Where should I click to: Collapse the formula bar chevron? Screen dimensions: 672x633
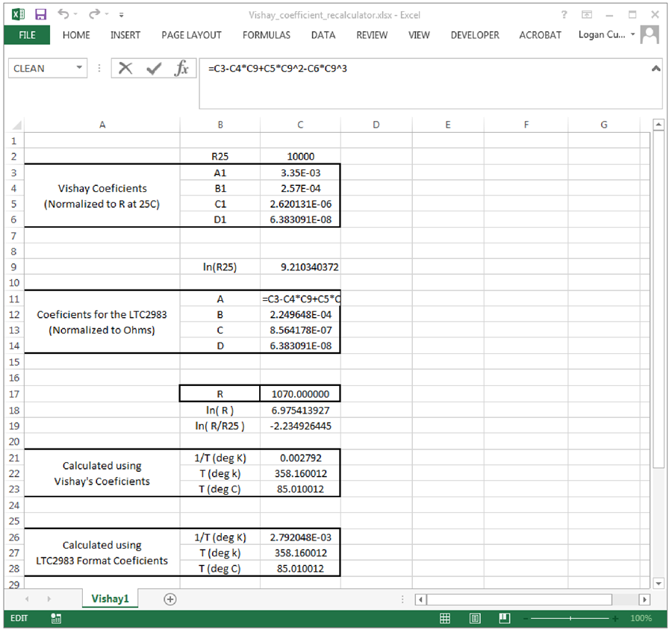tap(656, 68)
